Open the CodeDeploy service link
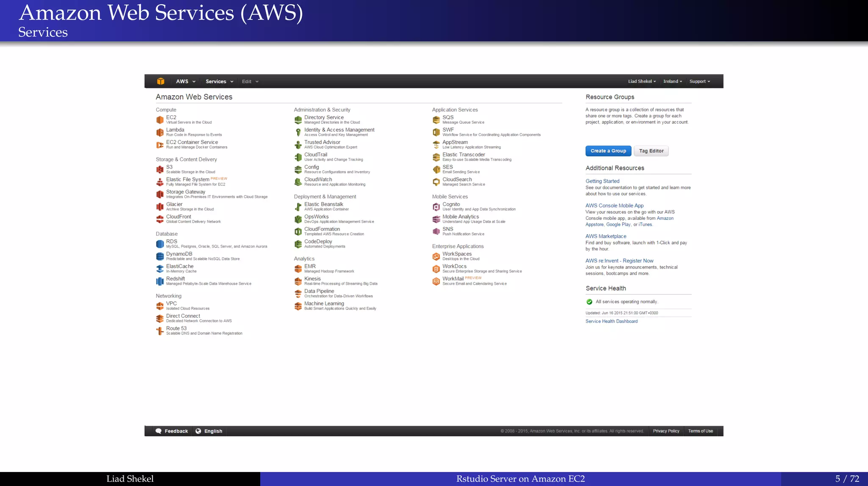Viewport: 868px width, 486px height. tap(318, 242)
